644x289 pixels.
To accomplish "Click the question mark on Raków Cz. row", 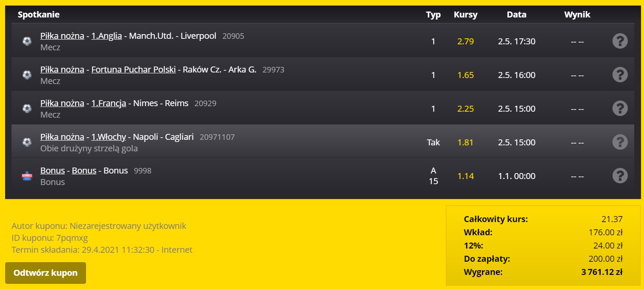I will pyautogui.click(x=620, y=75).
